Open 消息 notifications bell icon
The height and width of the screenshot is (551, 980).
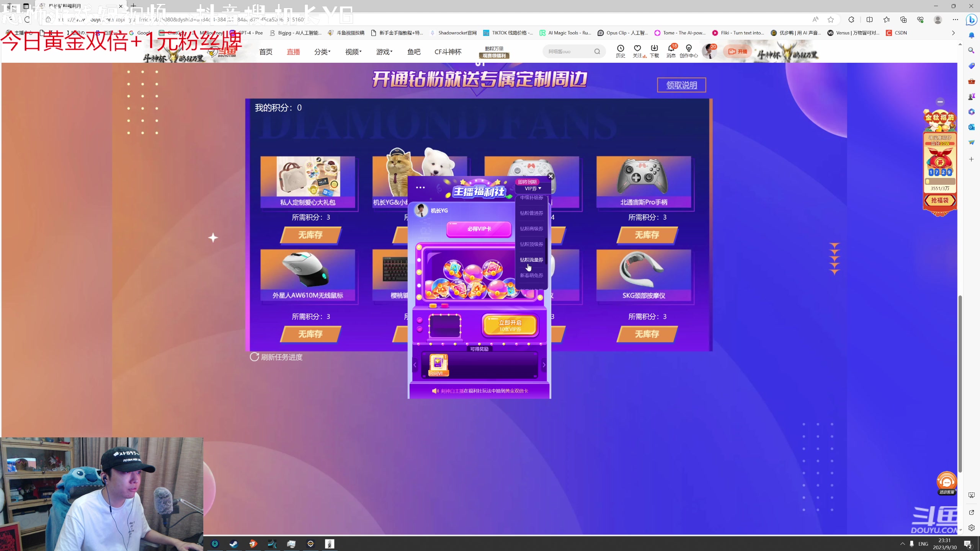671,49
